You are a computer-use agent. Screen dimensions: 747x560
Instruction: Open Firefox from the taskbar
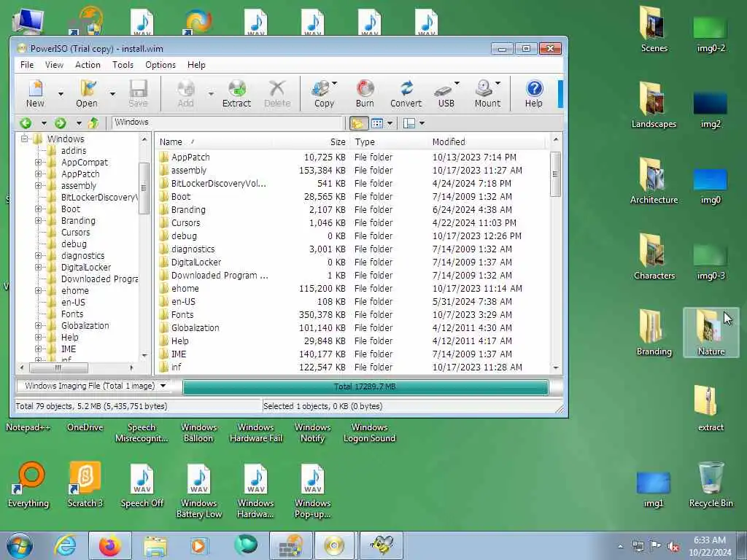(110, 545)
